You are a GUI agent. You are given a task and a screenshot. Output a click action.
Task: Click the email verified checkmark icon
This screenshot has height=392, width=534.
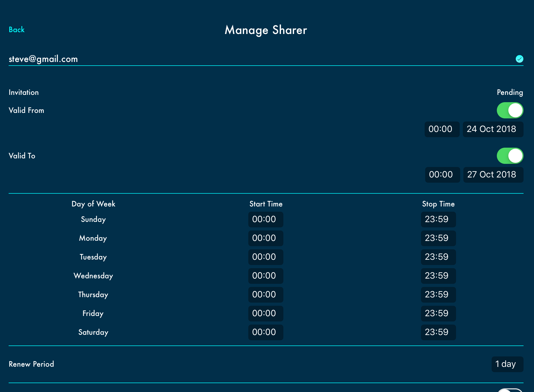[x=519, y=59]
